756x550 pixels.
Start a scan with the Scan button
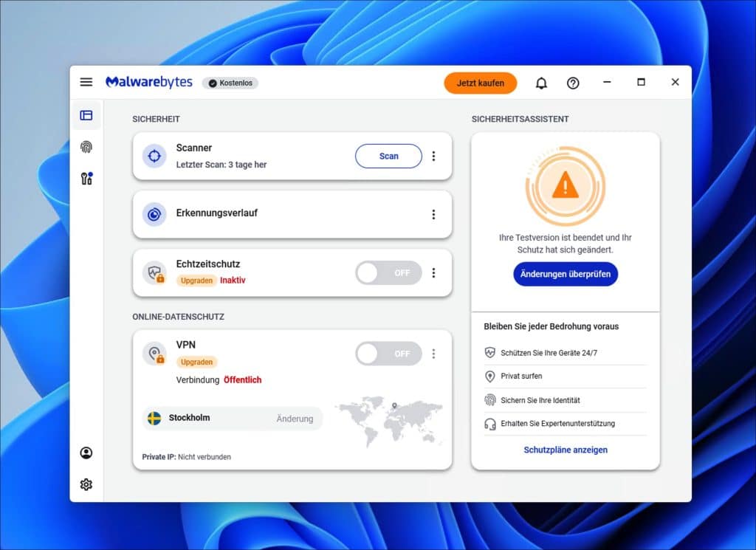click(x=388, y=156)
